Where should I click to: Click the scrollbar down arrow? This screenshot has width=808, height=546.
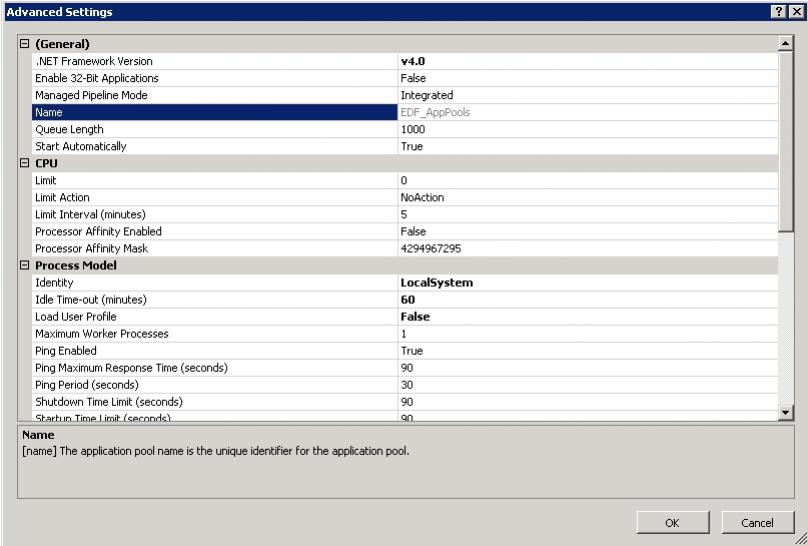(x=785, y=412)
